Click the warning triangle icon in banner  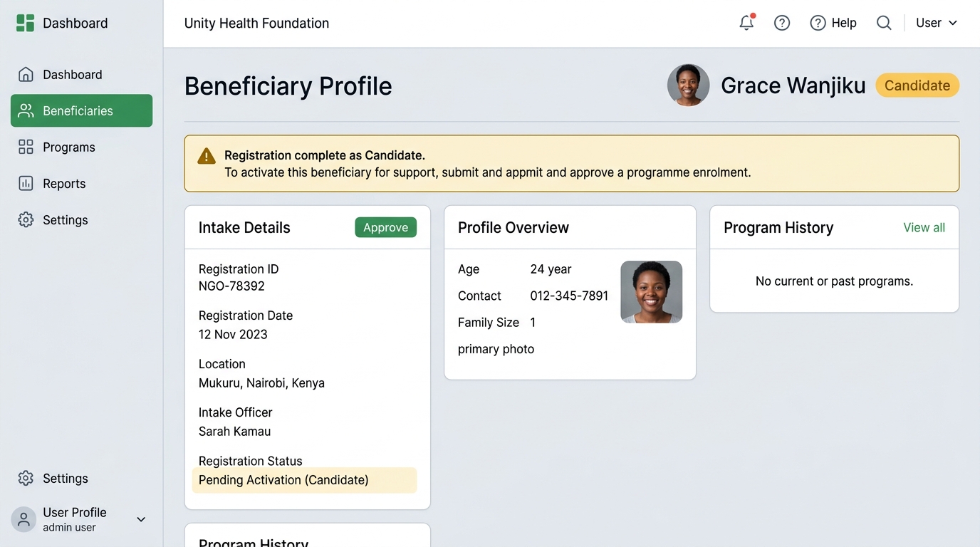pyautogui.click(x=207, y=156)
